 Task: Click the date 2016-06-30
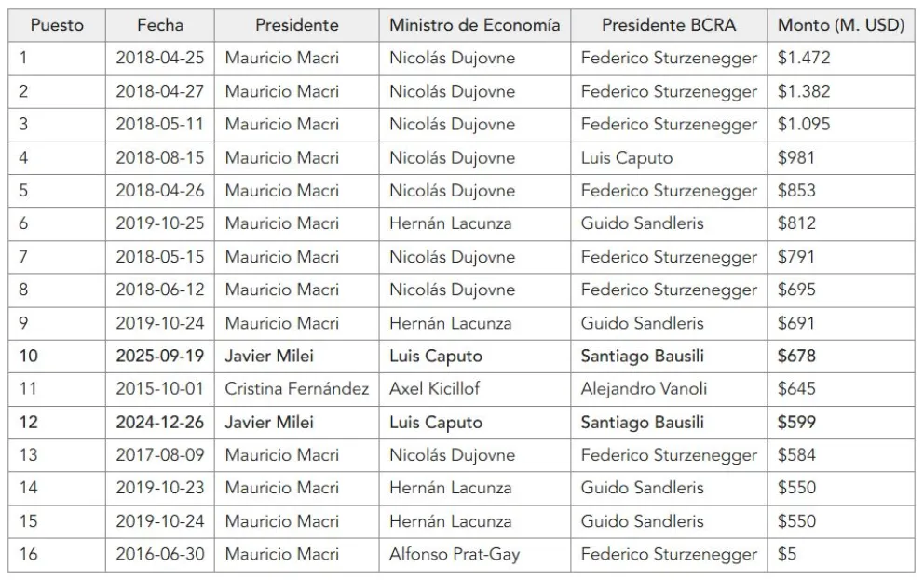click(x=160, y=555)
